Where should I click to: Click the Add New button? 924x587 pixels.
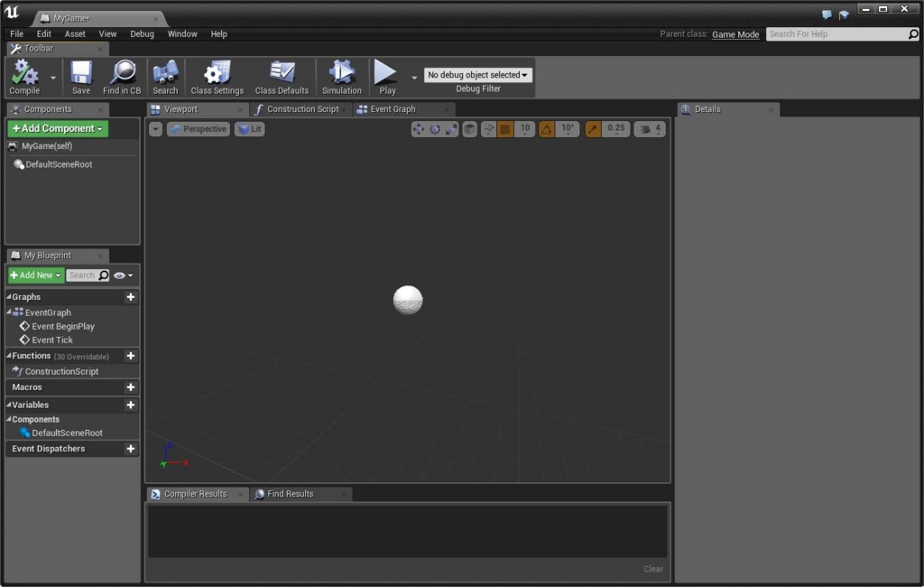tap(36, 275)
